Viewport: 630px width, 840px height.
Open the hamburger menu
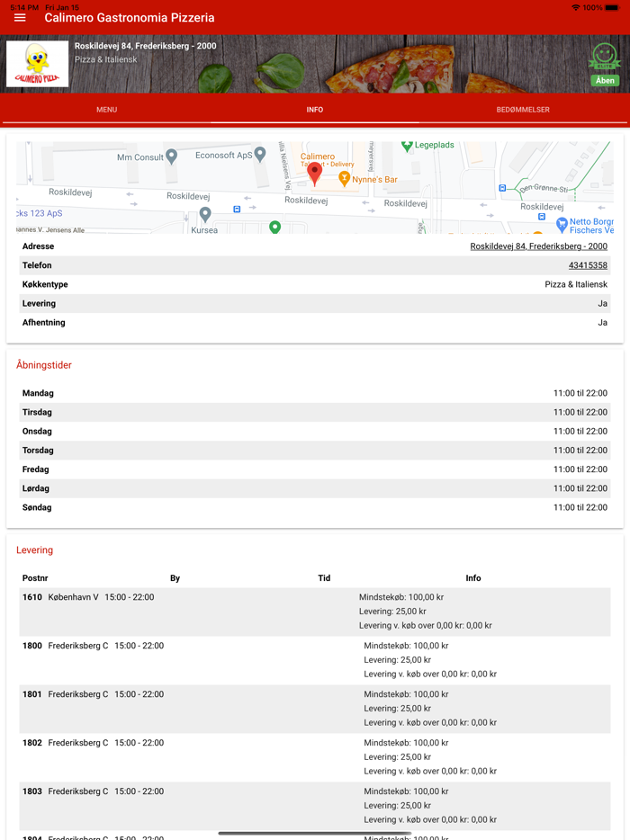(20, 18)
